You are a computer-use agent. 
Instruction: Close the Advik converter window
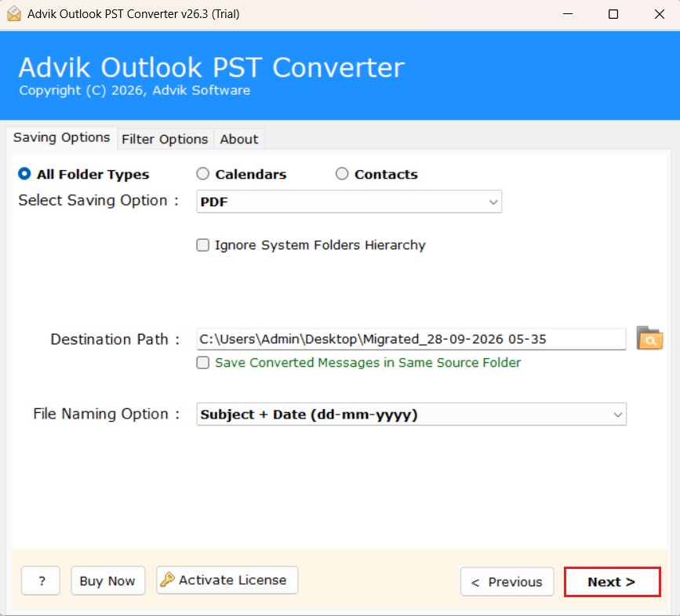(x=659, y=14)
